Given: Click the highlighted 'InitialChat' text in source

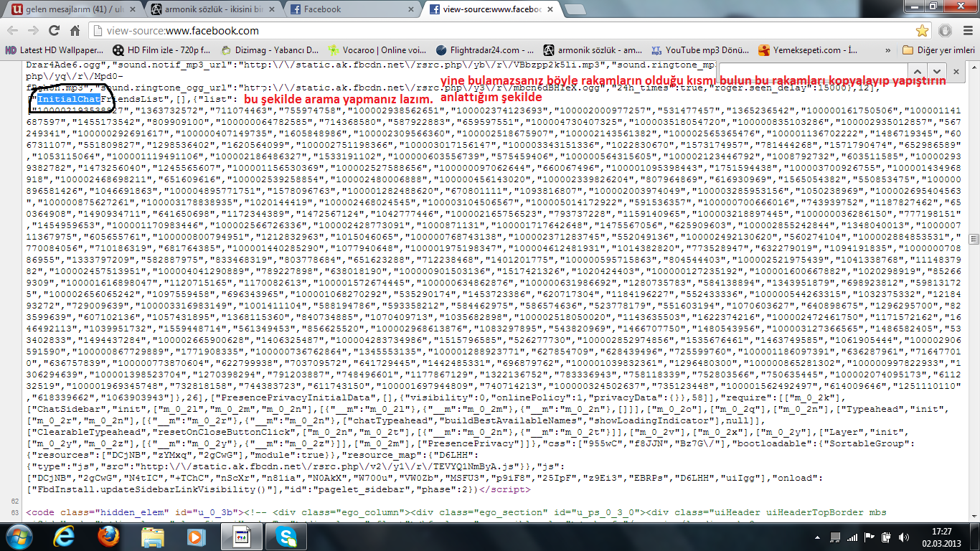Looking at the screenshot, I should (69, 98).
